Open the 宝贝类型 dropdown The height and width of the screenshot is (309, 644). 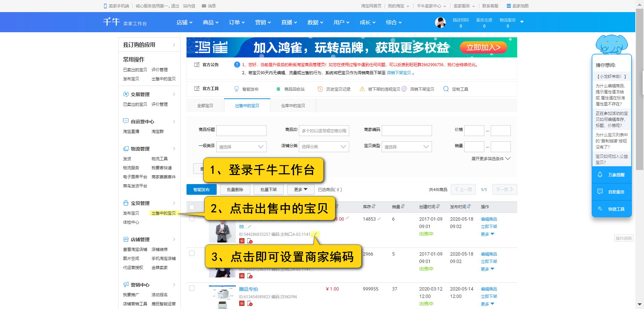coord(407,147)
